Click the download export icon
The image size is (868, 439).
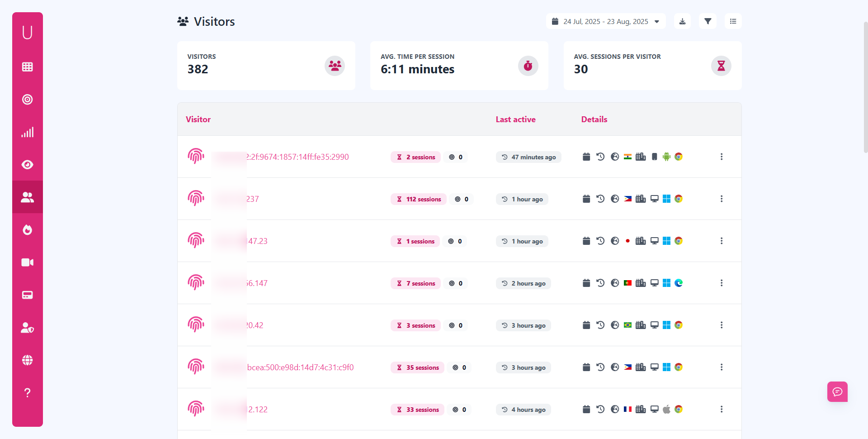click(x=682, y=21)
